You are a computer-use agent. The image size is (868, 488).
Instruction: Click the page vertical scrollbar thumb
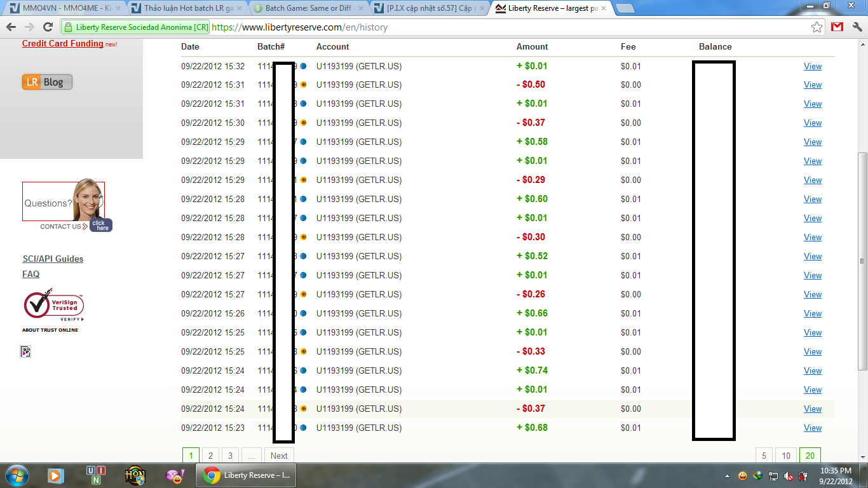pos(862,261)
